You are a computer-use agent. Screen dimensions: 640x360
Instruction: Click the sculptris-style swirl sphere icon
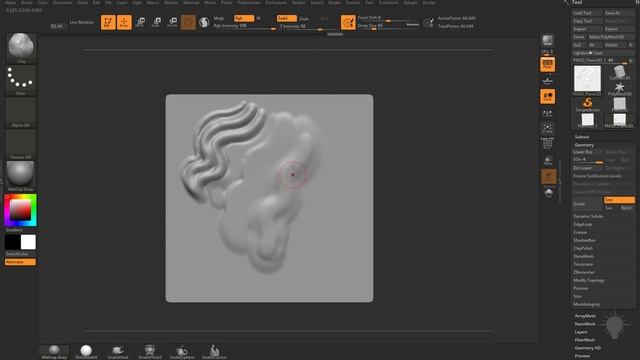pos(204,22)
